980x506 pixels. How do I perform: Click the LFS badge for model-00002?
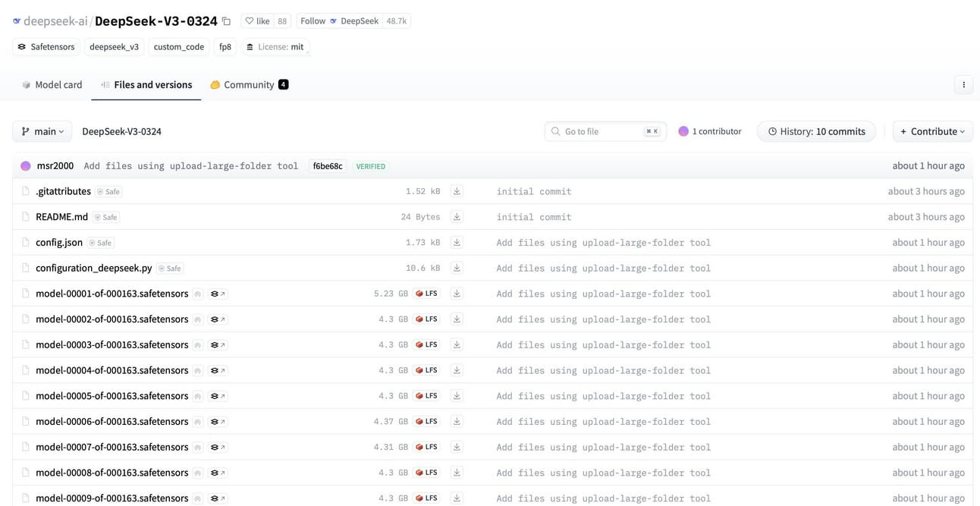[x=427, y=319]
